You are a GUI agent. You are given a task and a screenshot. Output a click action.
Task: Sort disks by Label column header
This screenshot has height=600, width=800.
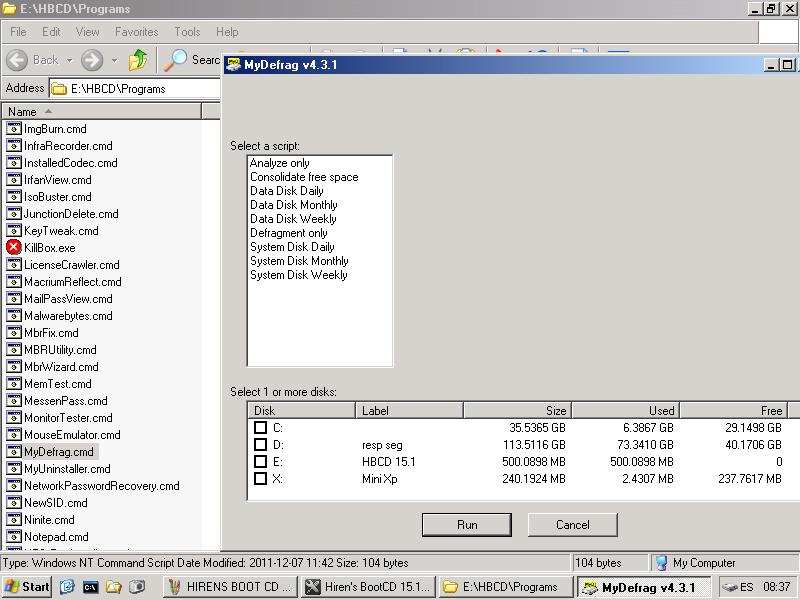click(409, 410)
